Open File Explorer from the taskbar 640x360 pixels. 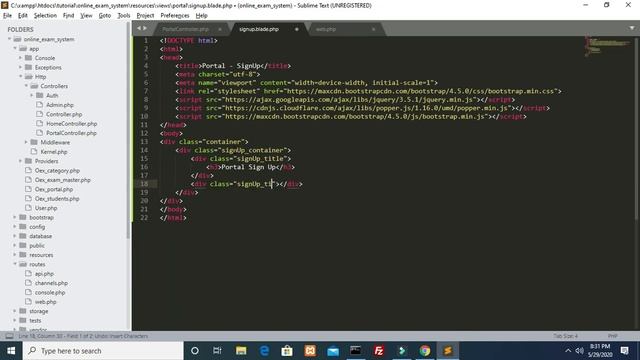tap(241, 351)
